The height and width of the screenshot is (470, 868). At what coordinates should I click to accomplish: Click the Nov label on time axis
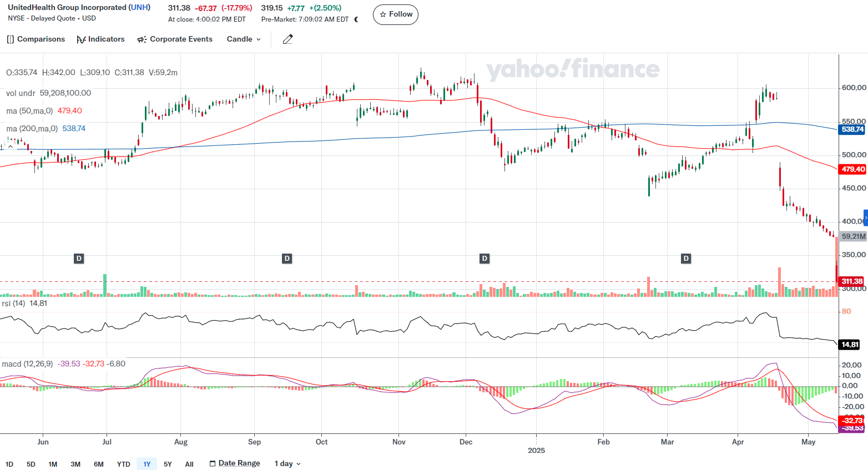[399, 442]
